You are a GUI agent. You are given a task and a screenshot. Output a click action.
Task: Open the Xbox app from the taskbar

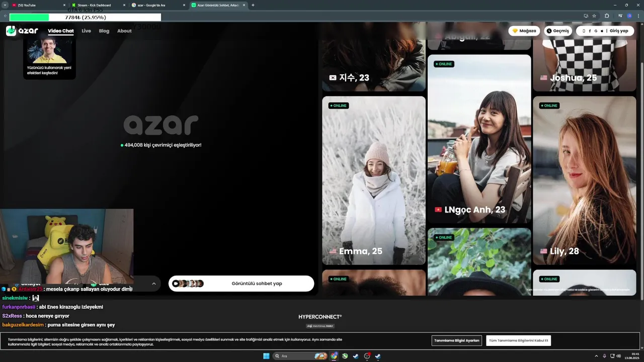point(345,356)
